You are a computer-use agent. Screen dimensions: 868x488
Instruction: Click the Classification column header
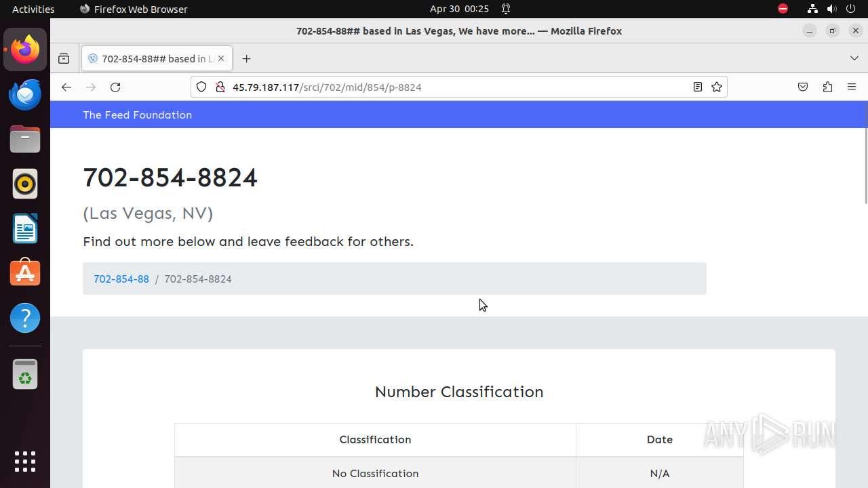click(x=375, y=439)
